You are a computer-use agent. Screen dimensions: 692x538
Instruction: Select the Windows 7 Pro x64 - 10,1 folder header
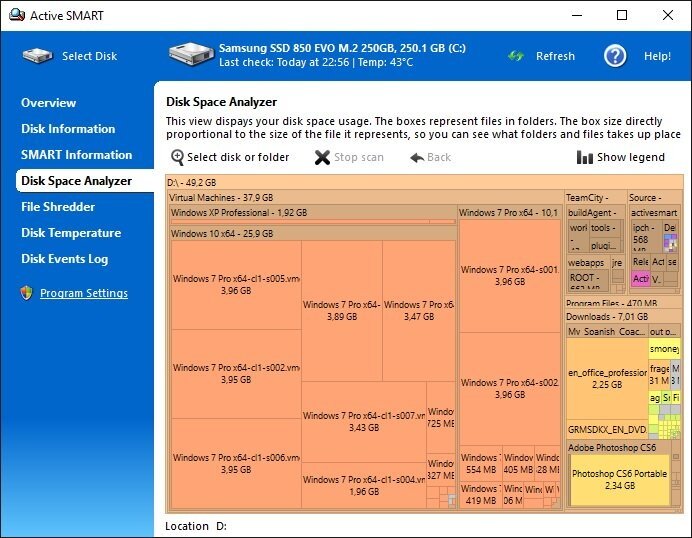(509, 213)
